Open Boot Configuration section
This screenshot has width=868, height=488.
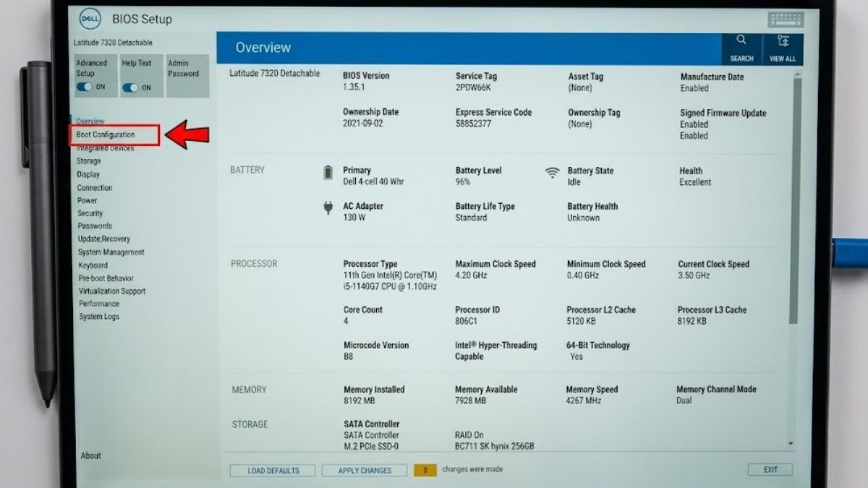(106, 134)
